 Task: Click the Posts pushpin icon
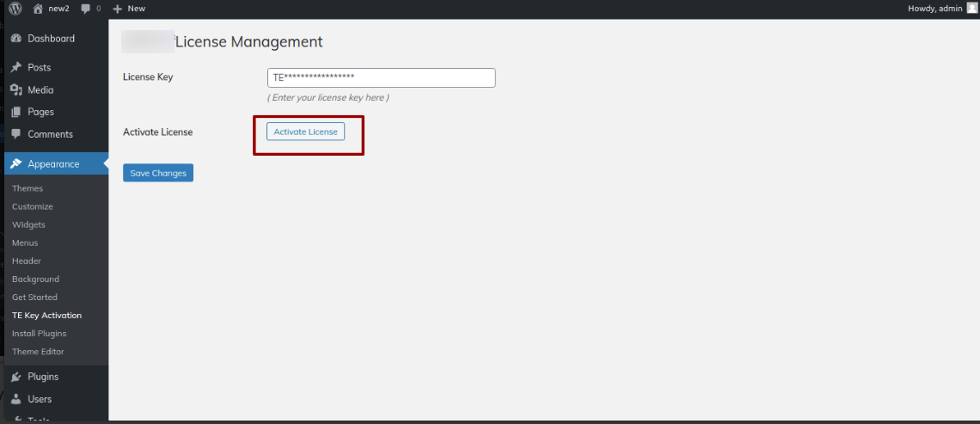coord(16,68)
